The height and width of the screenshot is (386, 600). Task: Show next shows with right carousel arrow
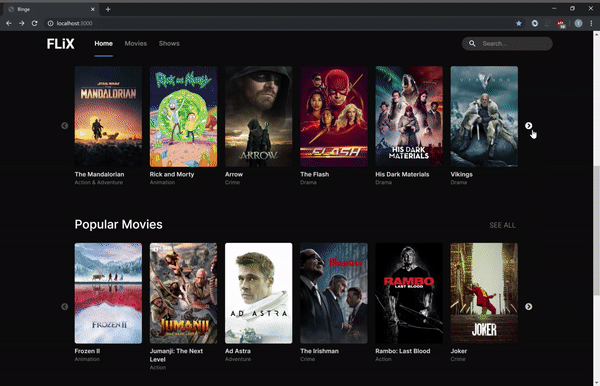tap(528, 125)
